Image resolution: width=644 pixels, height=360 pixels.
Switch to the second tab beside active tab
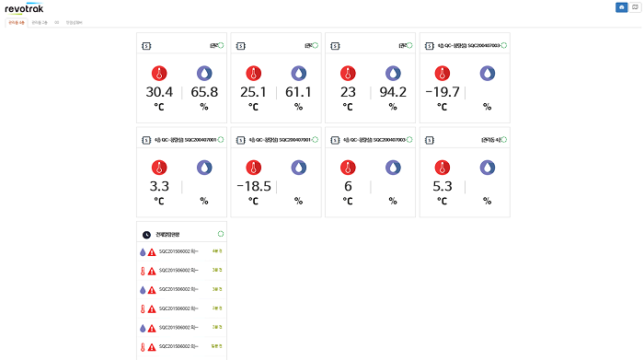[40, 23]
